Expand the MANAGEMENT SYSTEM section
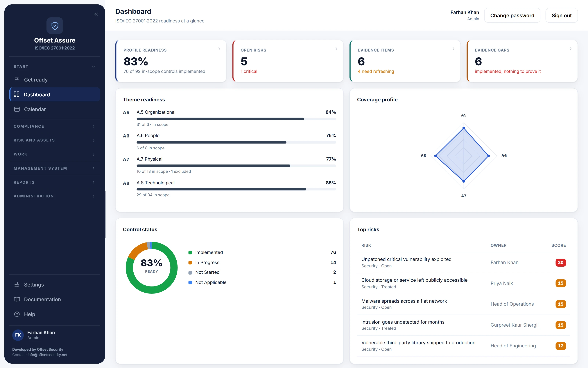The width and height of the screenshot is (588, 368). coord(55,168)
